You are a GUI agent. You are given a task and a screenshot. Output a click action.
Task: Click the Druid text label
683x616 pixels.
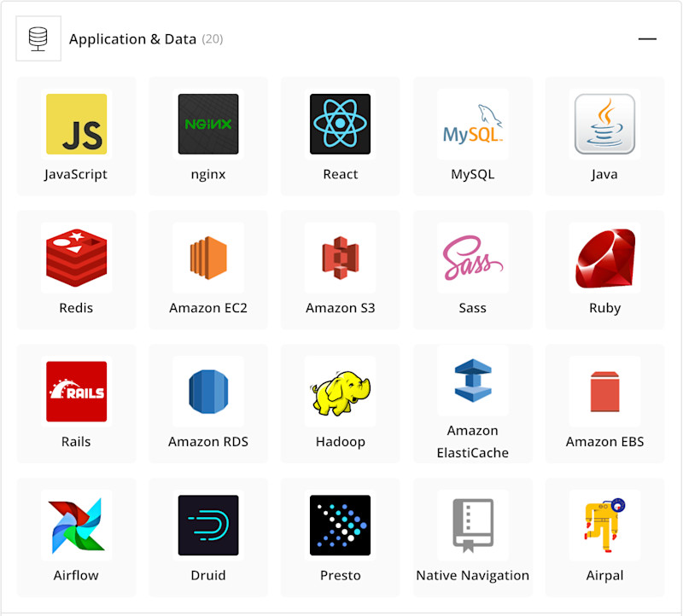tap(208, 575)
